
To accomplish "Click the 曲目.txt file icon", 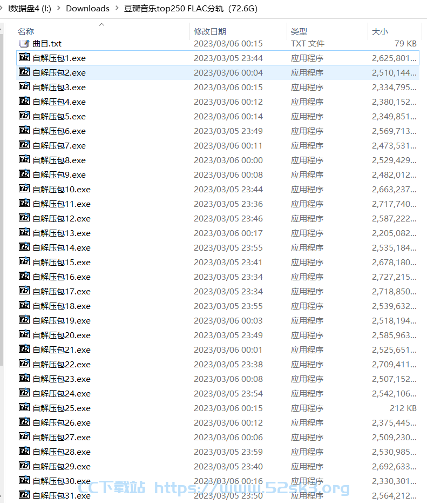I will point(24,43).
